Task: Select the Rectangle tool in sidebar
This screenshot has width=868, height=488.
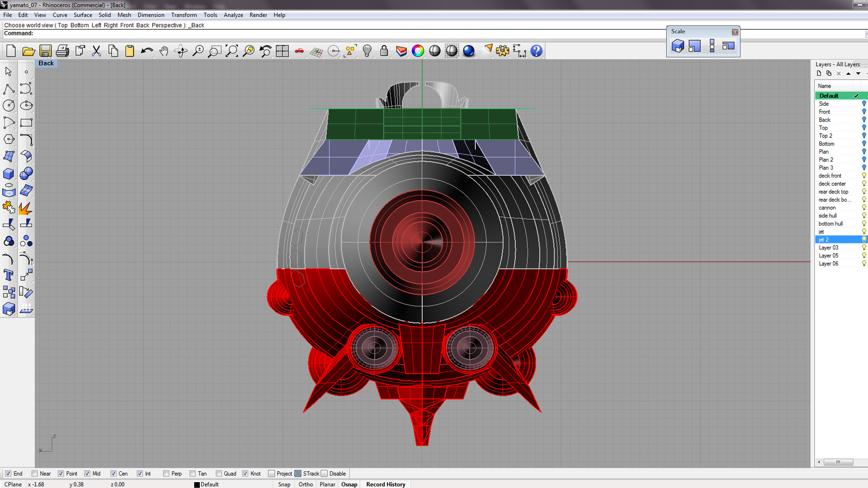Action: pyautogui.click(x=26, y=122)
